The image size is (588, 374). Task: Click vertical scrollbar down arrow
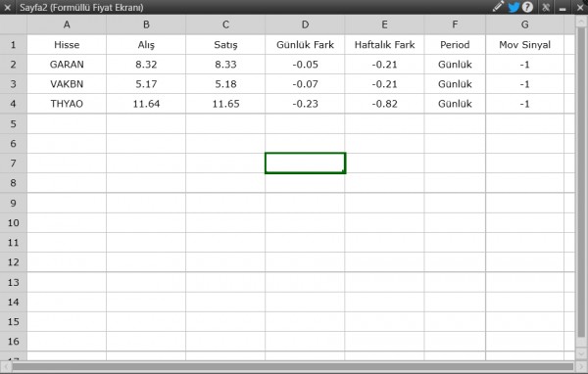point(581,353)
